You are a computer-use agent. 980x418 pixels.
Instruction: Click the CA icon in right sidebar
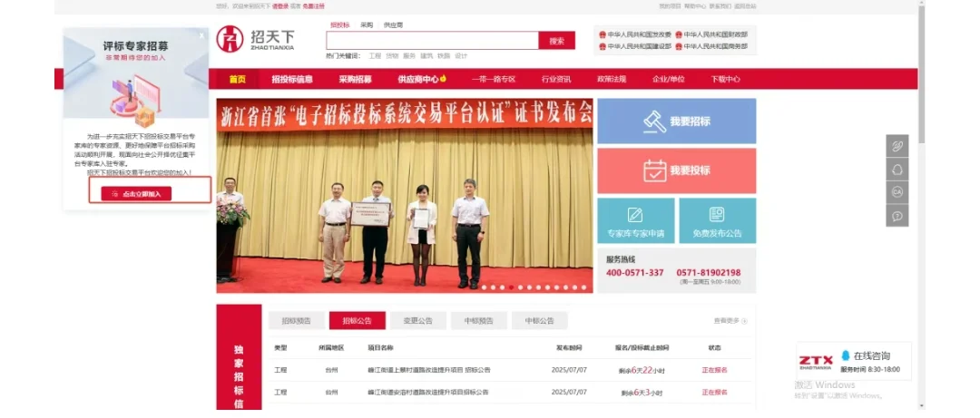coord(897,192)
